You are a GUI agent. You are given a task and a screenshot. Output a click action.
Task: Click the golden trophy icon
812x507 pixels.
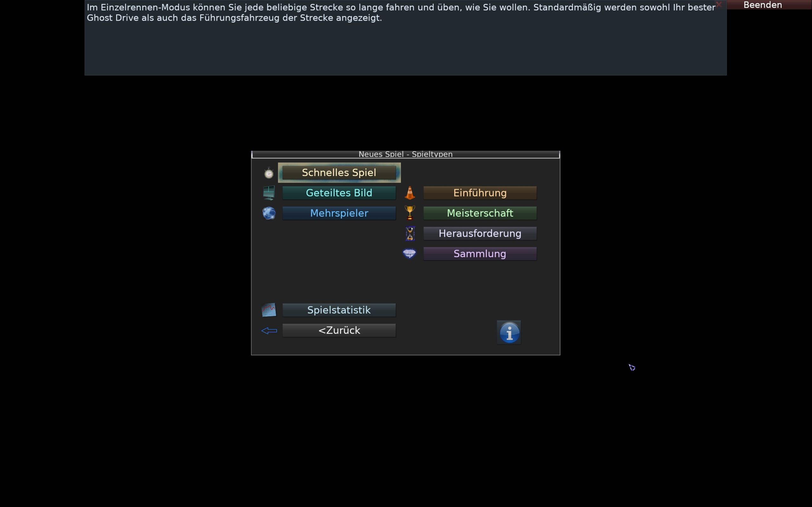410,213
